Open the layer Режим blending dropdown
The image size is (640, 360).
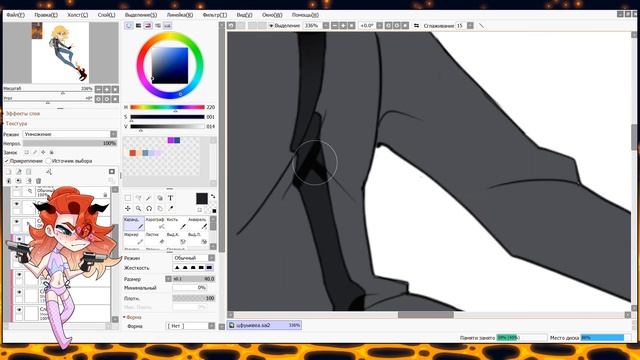pos(70,134)
